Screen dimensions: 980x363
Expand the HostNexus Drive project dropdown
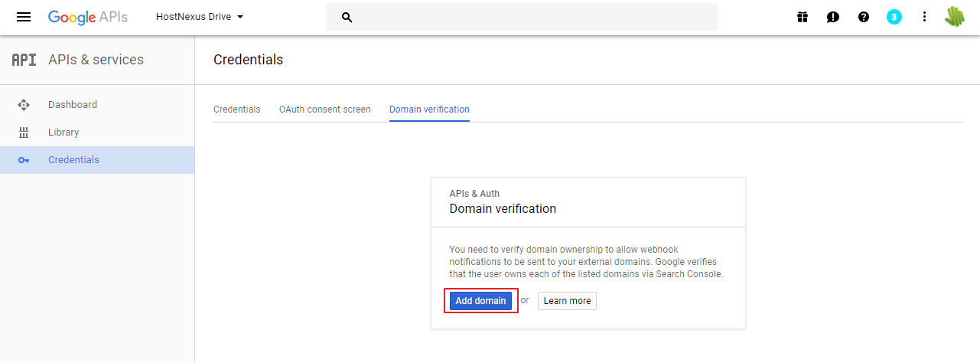(200, 17)
